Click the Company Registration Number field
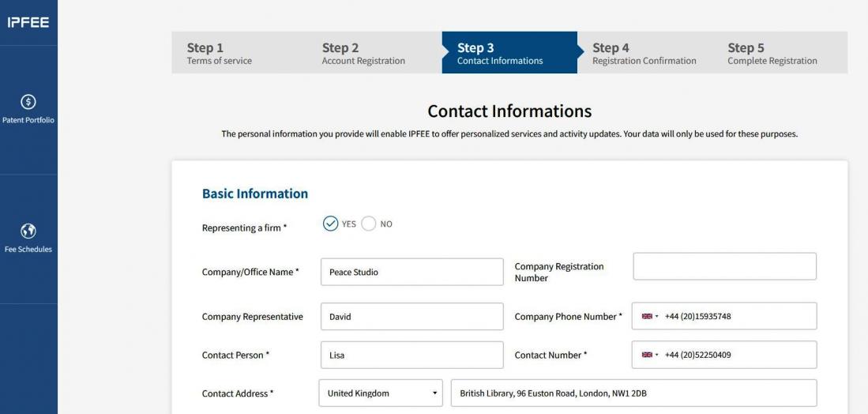 pos(724,266)
